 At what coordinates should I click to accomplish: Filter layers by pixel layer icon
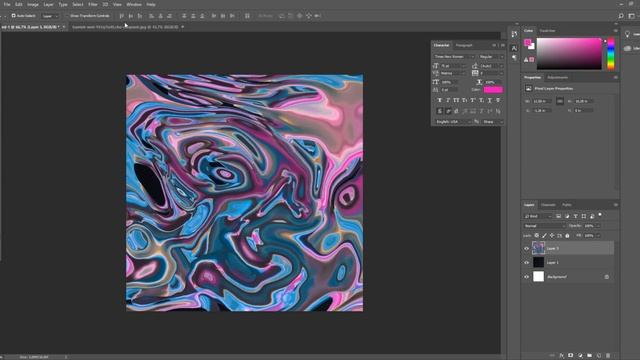click(x=558, y=216)
